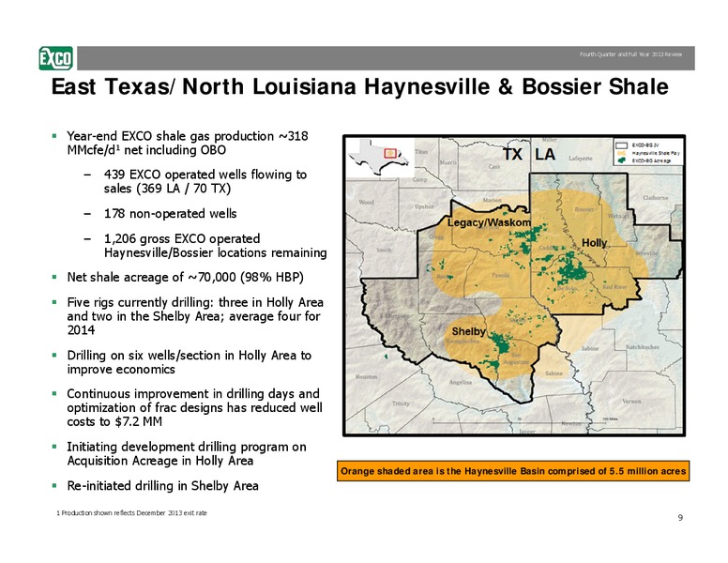Click '178 non-operated wells' sub-bullet

pyautogui.click(x=171, y=214)
